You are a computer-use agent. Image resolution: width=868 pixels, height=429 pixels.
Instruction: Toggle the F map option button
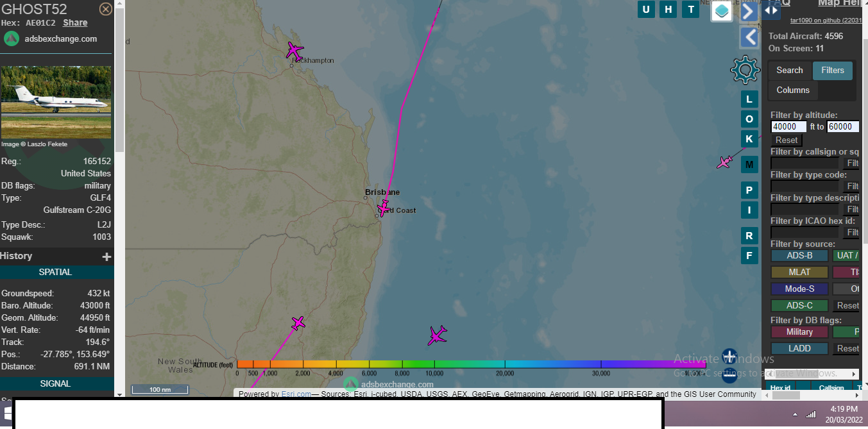(x=749, y=255)
